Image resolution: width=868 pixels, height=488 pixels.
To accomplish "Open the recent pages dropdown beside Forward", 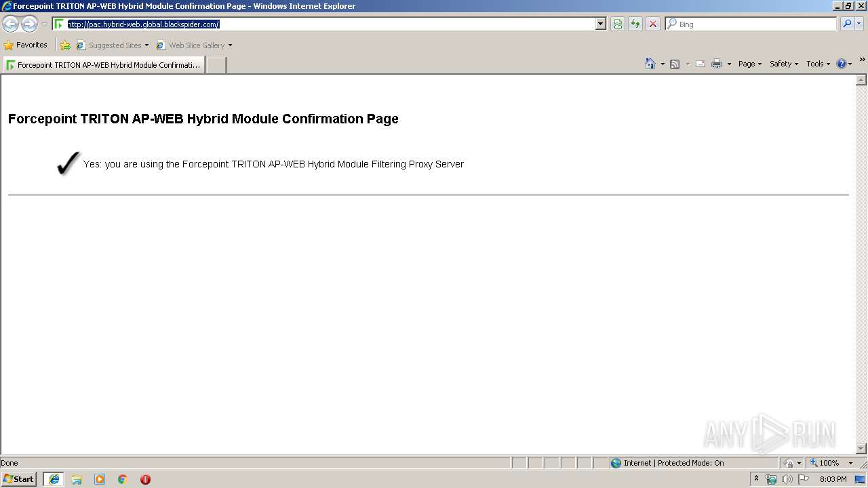I will (x=44, y=24).
